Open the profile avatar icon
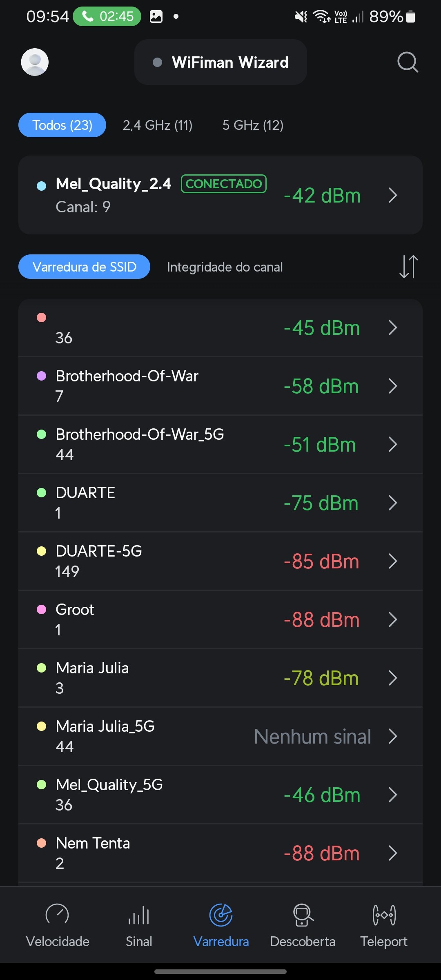This screenshot has height=980, width=441. pyautogui.click(x=35, y=62)
